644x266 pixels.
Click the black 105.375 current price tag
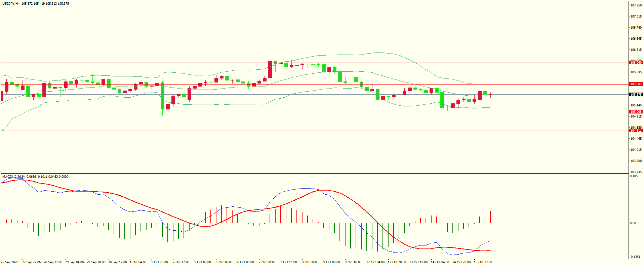636,95
